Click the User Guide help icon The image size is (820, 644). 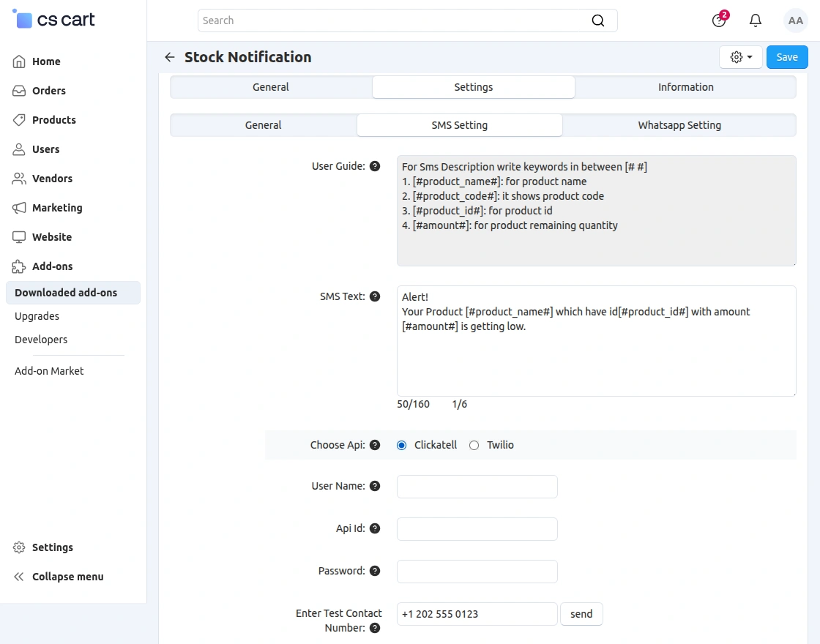click(376, 166)
